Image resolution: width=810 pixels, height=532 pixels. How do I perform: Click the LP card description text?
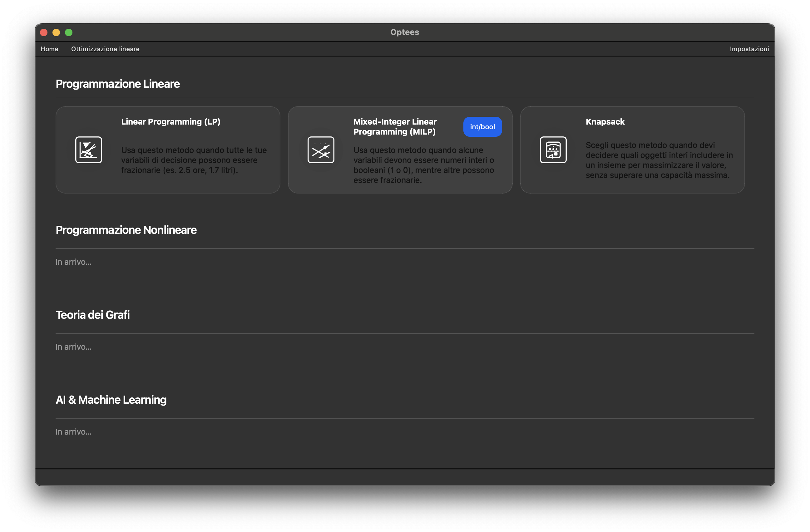coord(194,160)
